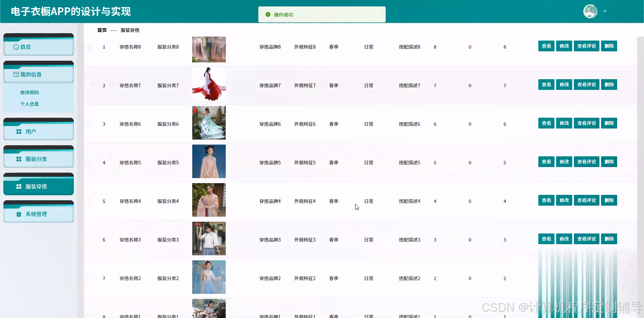
Task: Click the user avatar in the header
Action: click(590, 11)
